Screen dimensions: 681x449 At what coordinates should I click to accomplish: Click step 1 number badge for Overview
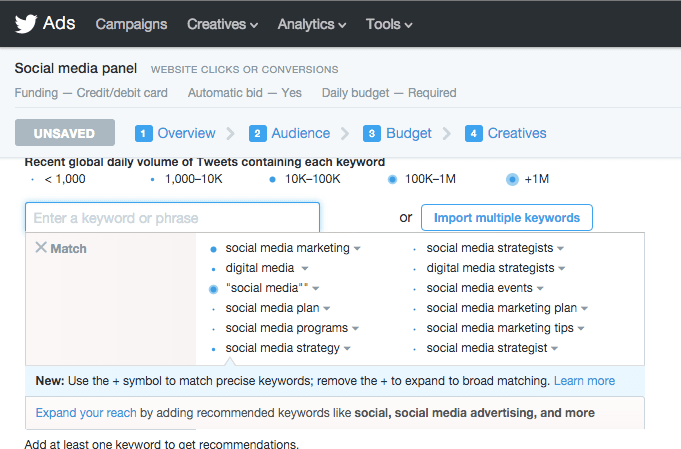(x=144, y=133)
